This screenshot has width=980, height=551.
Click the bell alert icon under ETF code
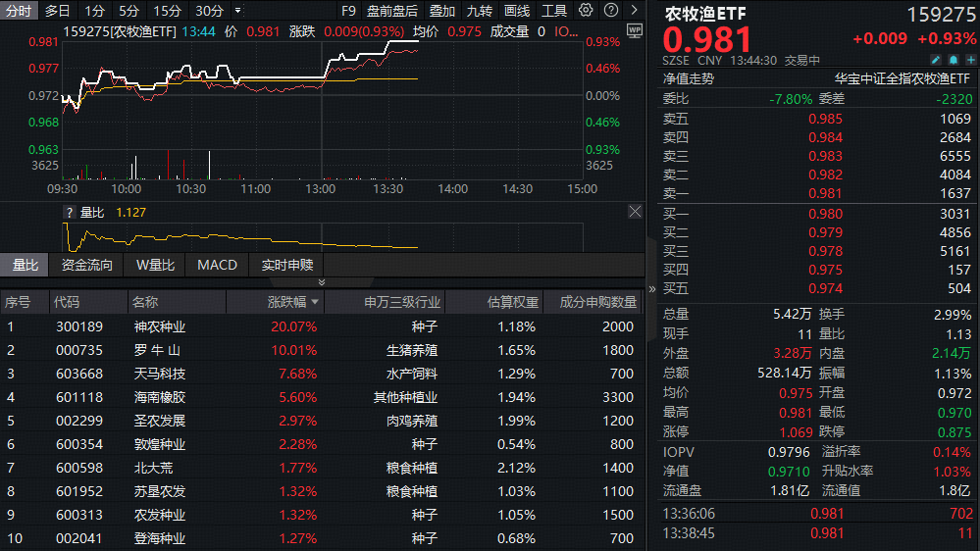[x=953, y=60]
